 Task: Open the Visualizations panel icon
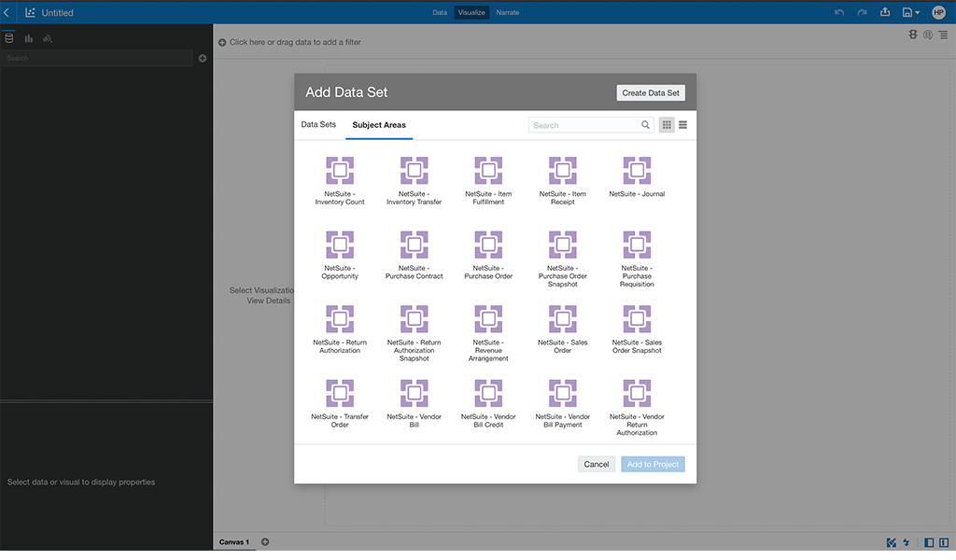pyautogui.click(x=29, y=38)
